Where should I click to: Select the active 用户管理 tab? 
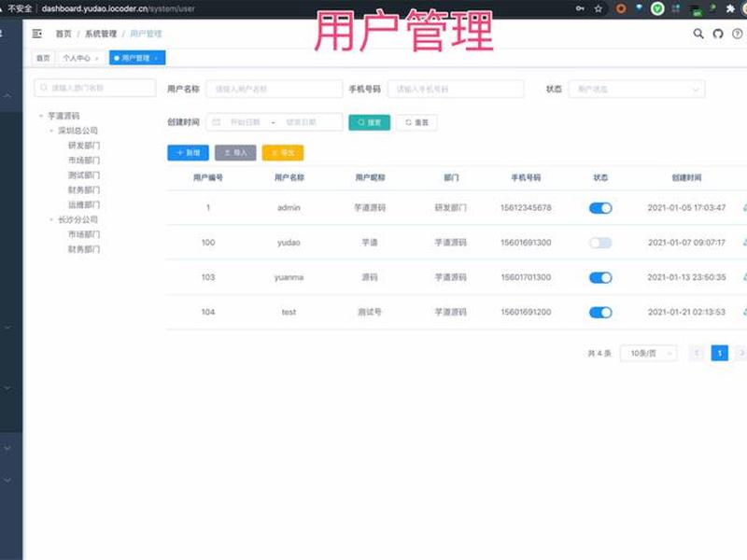[137, 58]
